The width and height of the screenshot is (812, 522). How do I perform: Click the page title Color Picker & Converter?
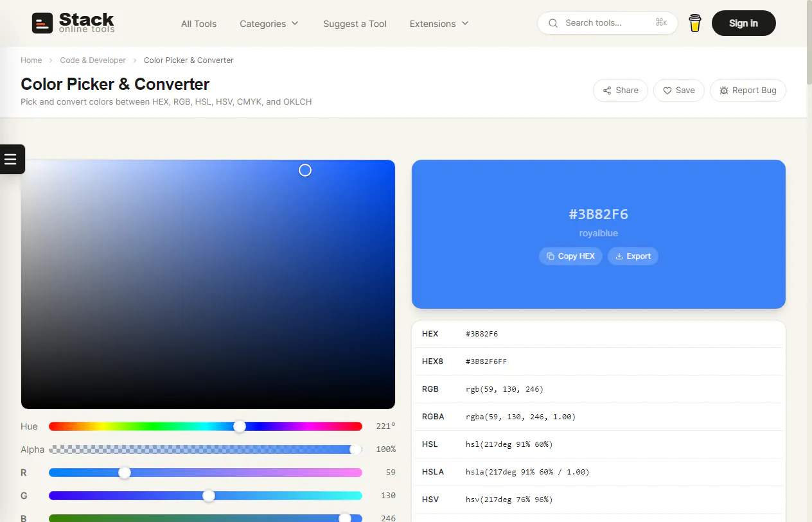tap(115, 84)
